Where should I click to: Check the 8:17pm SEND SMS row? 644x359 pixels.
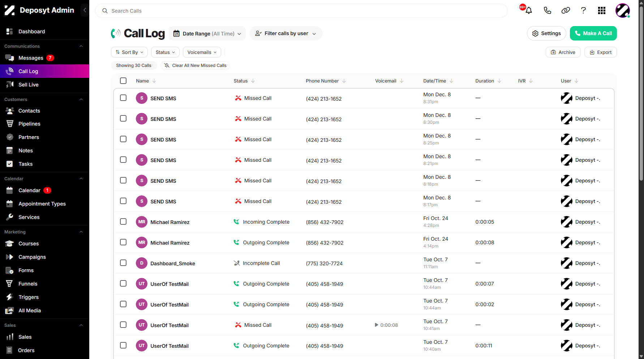123,201
